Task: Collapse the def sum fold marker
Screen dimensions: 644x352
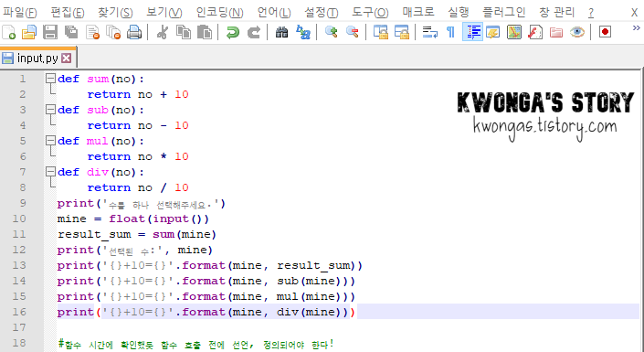Action: [50, 79]
